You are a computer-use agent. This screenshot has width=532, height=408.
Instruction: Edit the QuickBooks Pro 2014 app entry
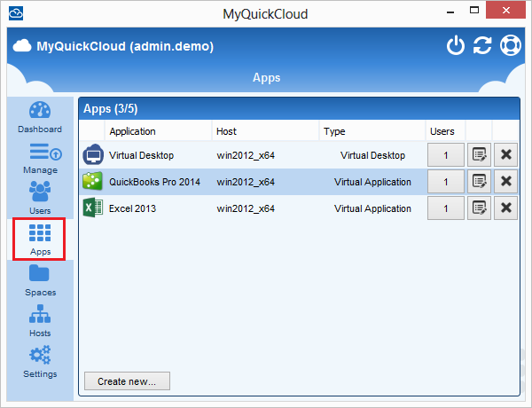[479, 181]
